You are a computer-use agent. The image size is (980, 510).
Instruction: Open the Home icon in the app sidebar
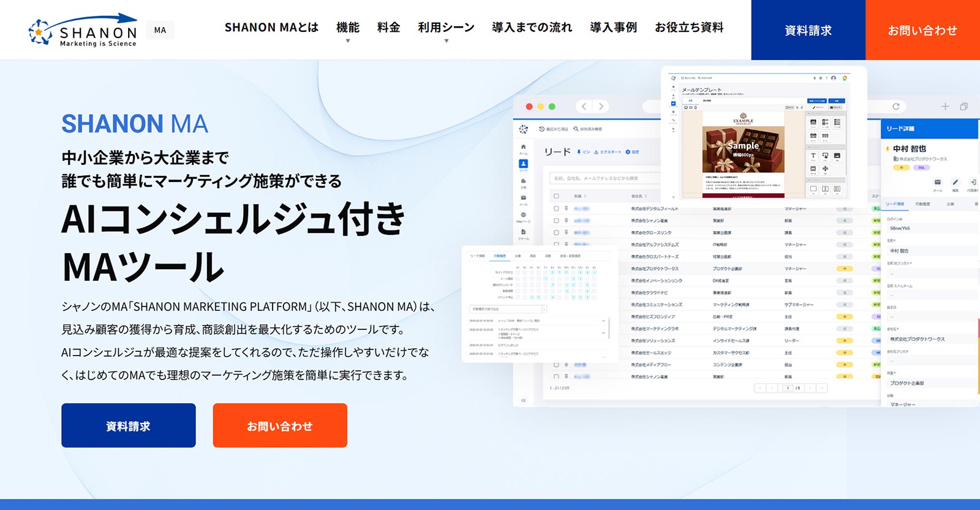[523, 147]
